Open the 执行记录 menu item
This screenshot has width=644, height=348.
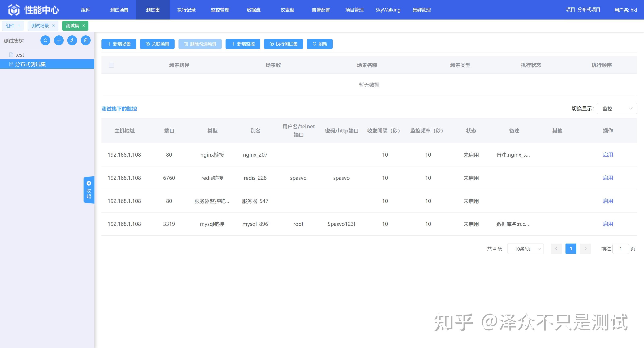click(x=186, y=10)
